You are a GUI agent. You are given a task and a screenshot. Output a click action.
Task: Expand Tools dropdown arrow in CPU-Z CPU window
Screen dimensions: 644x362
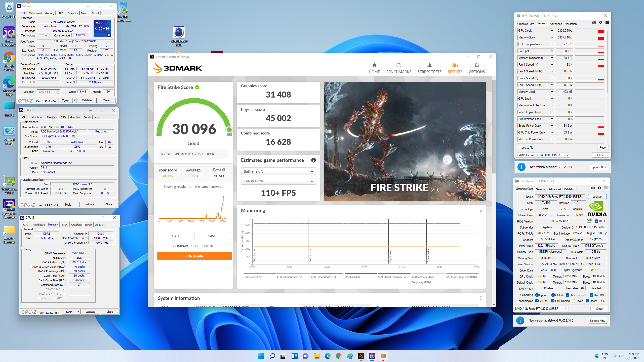(x=74, y=100)
